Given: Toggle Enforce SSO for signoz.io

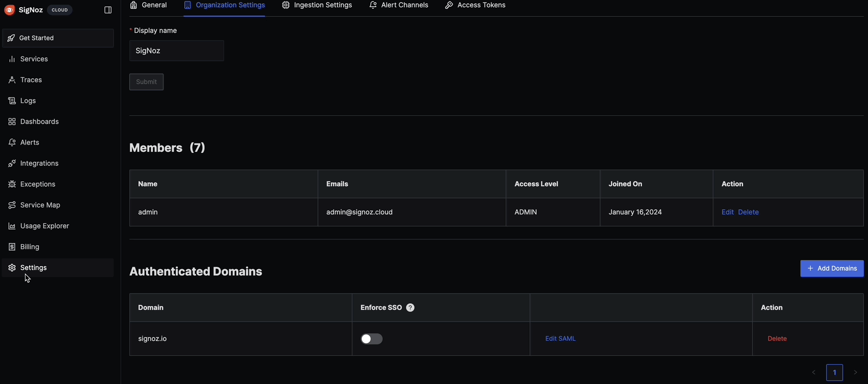Looking at the screenshot, I should point(372,339).
